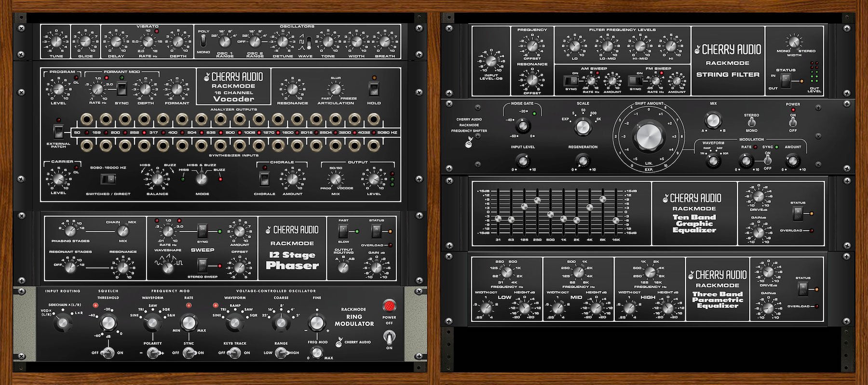Screen dimensions: 868x385
Task: Toggle the Ten Band Graphic Equalizer Status button
Action: tap(798, 213)
